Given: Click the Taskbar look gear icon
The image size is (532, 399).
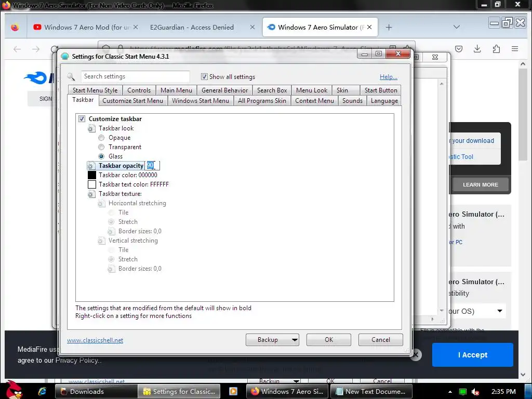Looking at the screenshot, I should click(91, 128).
